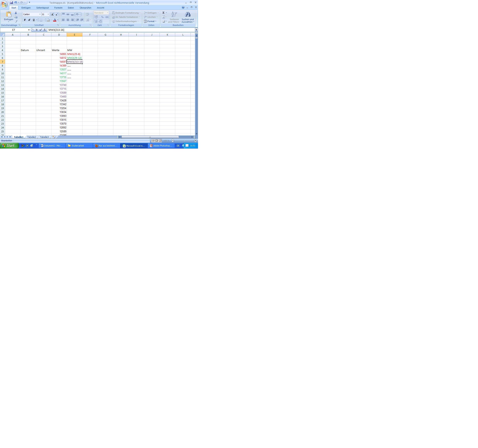Click the Save icon in quick access toolbar
The height and width of the screenshot is (448, 478).
(11, 2)
